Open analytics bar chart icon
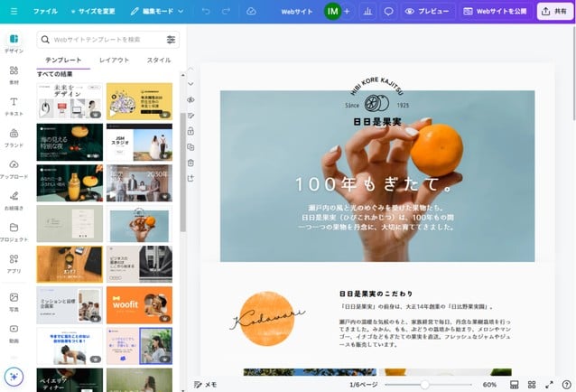Viewport: 576px width, 392px height. 367,12
